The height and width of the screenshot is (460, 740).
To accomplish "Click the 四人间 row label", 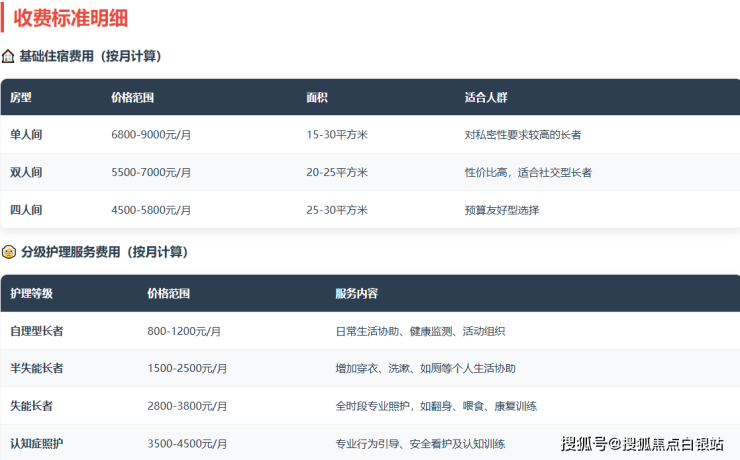I will pyautogui.click(x=26, y=210).
